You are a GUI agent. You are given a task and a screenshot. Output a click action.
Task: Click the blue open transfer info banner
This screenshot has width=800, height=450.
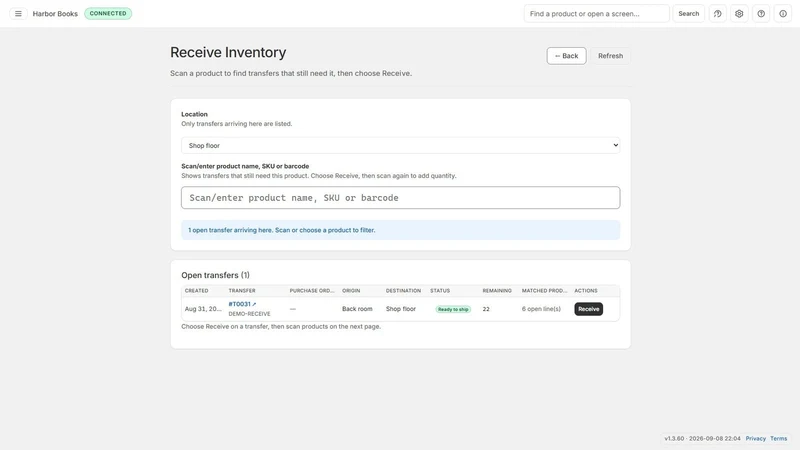(x=401, y=230)
